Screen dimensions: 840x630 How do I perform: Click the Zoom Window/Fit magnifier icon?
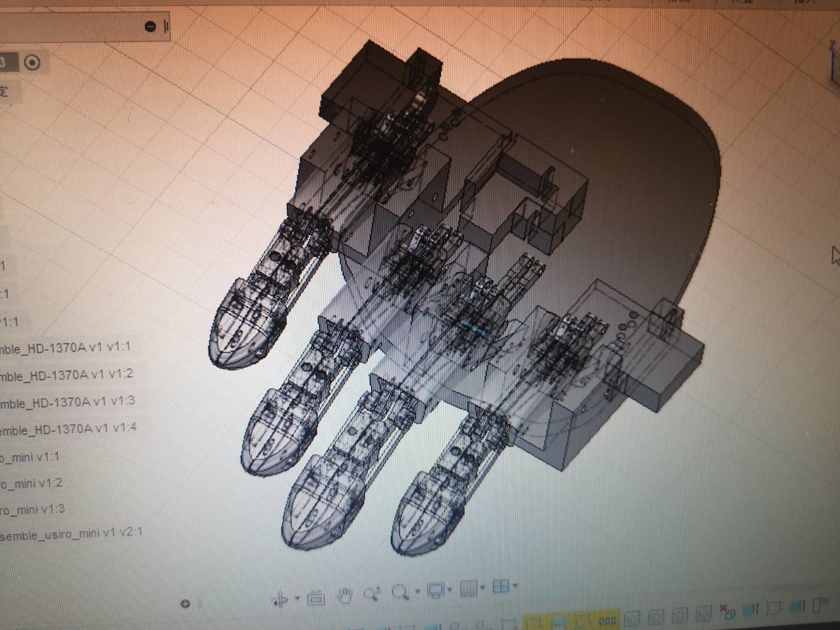click(400, 593)
